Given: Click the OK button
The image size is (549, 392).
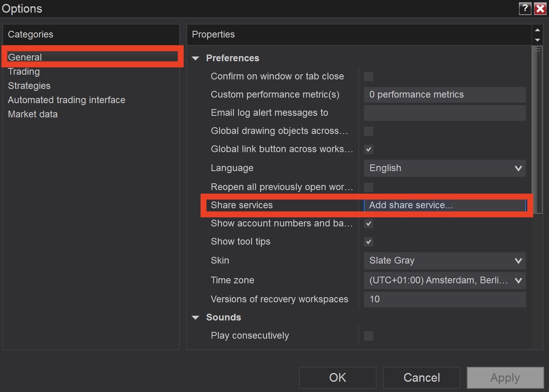Looking at the screenshot, I should click(x=337, y=378).
